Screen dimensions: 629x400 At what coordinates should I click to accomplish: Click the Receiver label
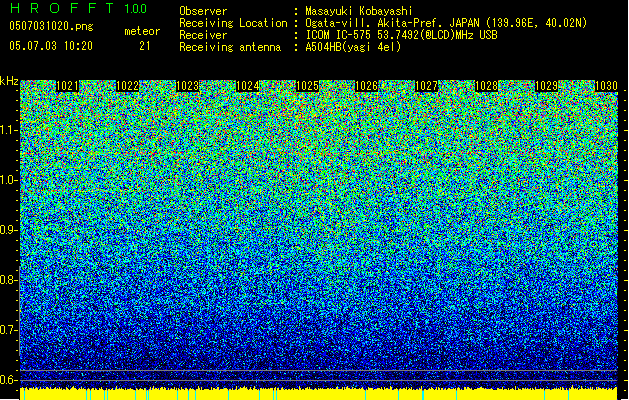203,35
